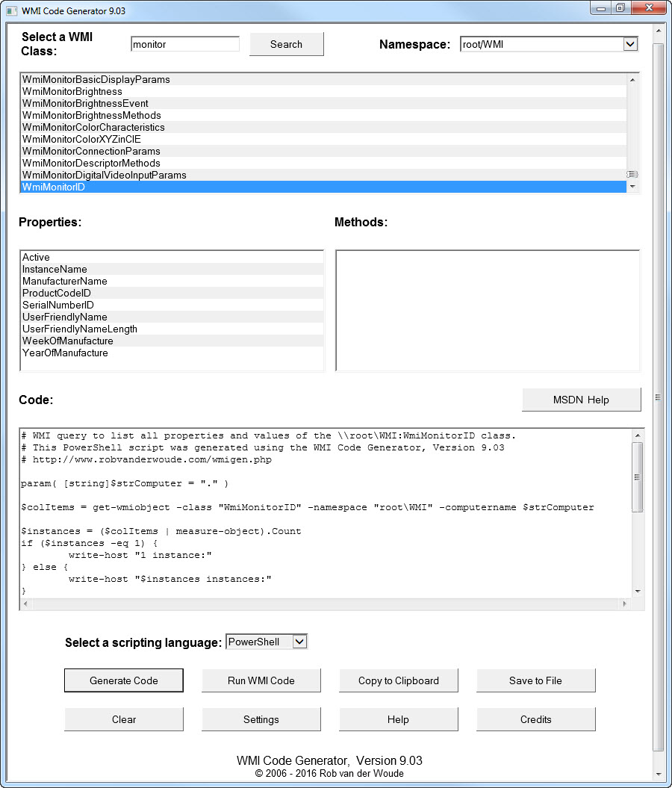Click code box horizontal scroll left arrow

point(25,604)
